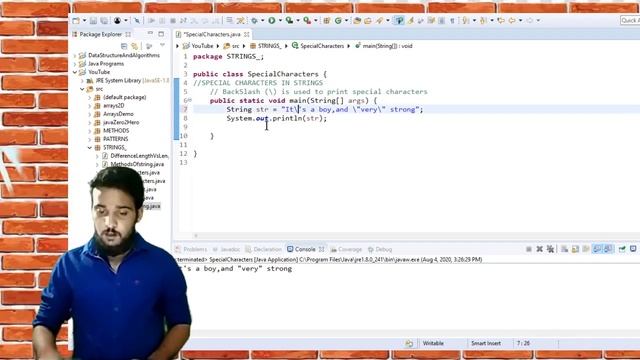The image size is (640, 360).
Task: Minimize the Package Explorer panel
Action: click(150, 34)
